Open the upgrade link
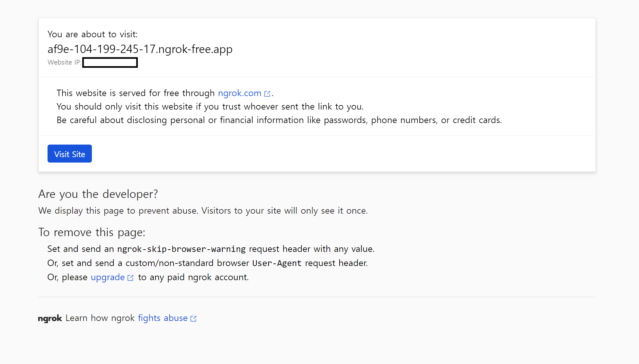 [x=108, y=277]
